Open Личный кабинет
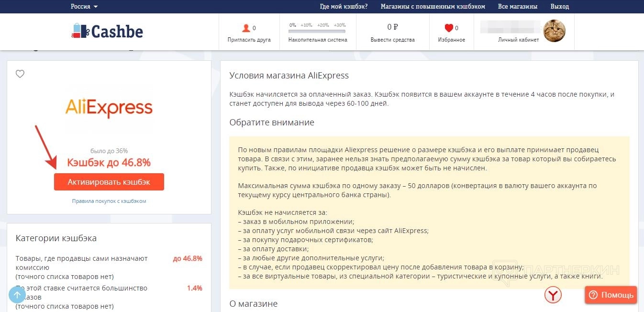The image size is (644, 312). [x=518, y=40]
